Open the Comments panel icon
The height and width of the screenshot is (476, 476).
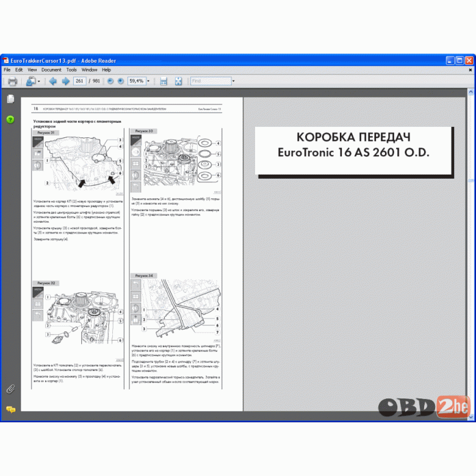pos(10,409)
